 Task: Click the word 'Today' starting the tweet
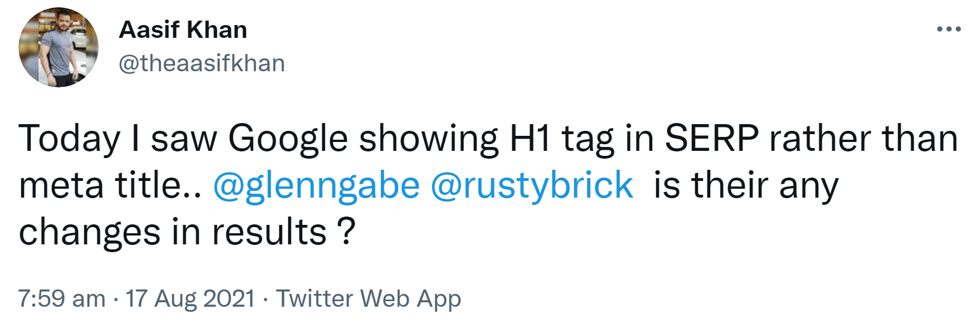click(x=69, y=138)
